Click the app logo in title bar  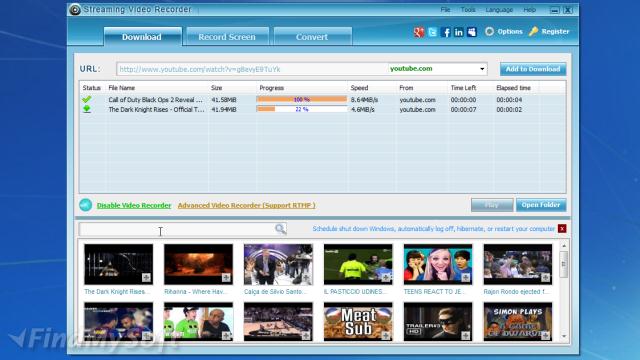pyautogui.click(x=75, y=9)
